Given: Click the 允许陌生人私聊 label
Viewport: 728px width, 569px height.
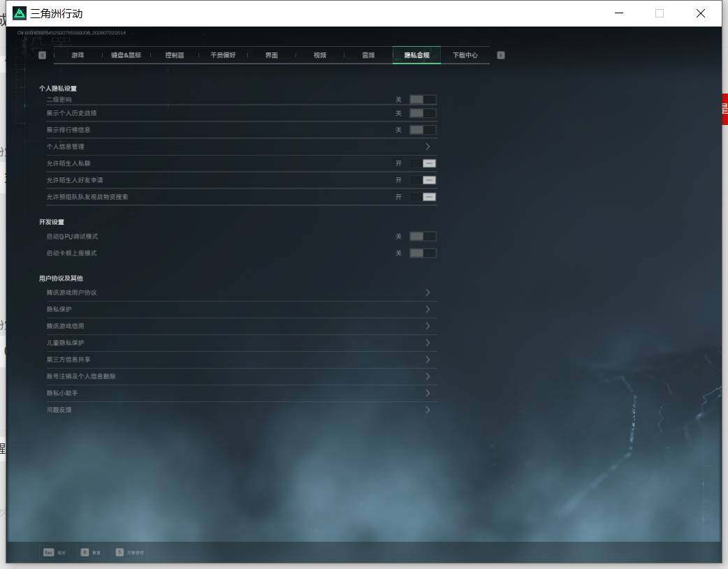Looking at the screenshot, I should click(68, 163).
